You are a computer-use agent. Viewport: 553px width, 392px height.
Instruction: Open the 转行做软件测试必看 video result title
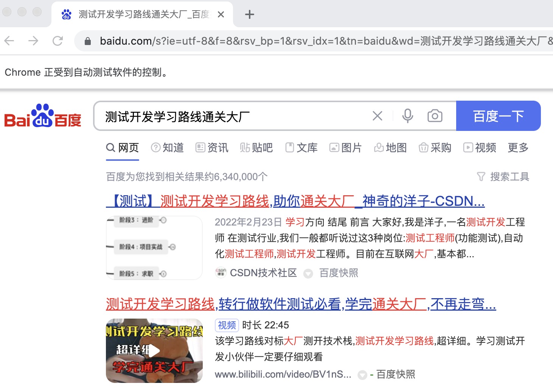[301, 304]
